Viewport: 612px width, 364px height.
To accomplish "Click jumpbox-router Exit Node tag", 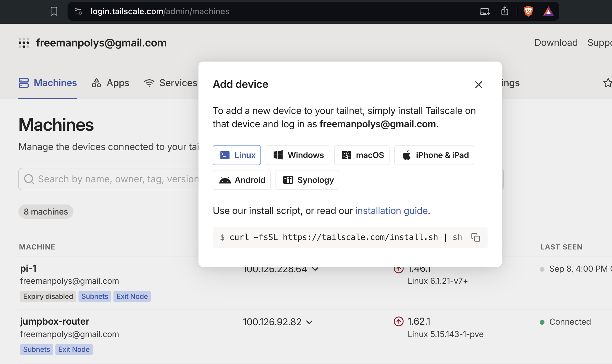I will click(x=74, y=349).
